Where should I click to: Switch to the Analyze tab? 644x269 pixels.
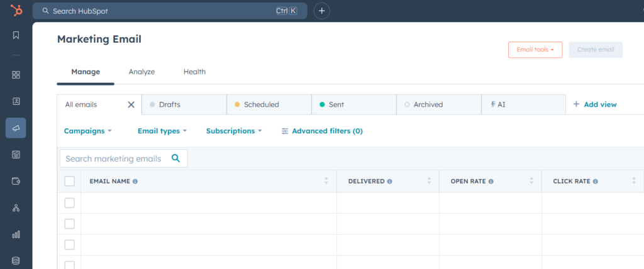click(142, 72)
